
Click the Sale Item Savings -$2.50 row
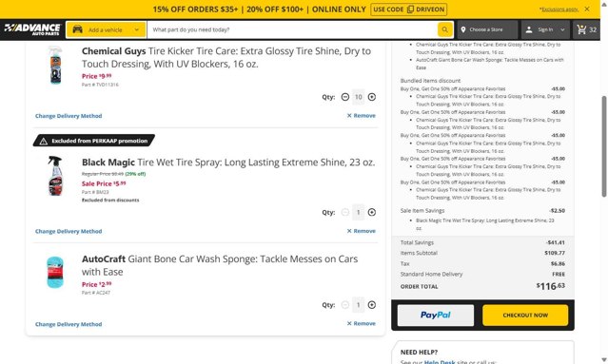click(482, 211)
